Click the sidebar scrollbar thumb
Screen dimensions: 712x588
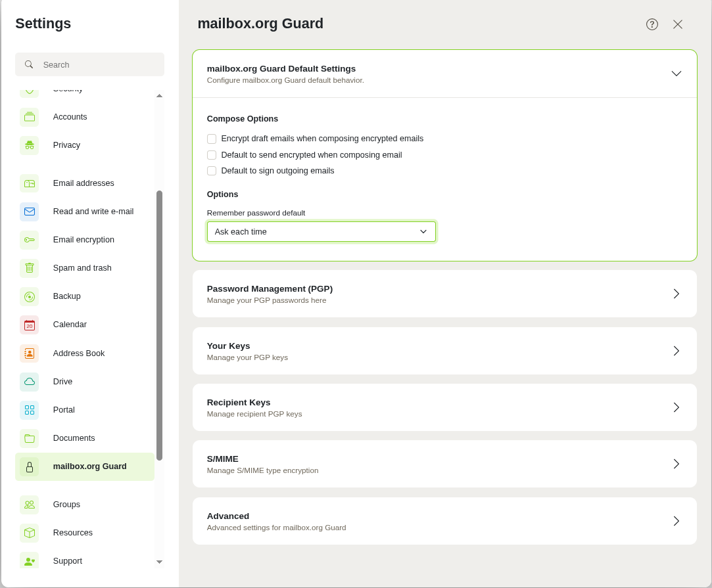coord(159,325)
